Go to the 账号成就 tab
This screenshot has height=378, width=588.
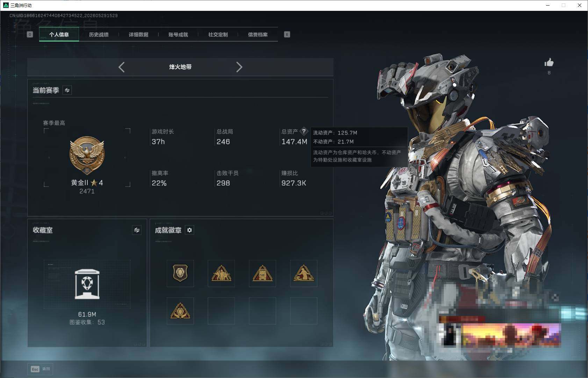coord(178,35)
